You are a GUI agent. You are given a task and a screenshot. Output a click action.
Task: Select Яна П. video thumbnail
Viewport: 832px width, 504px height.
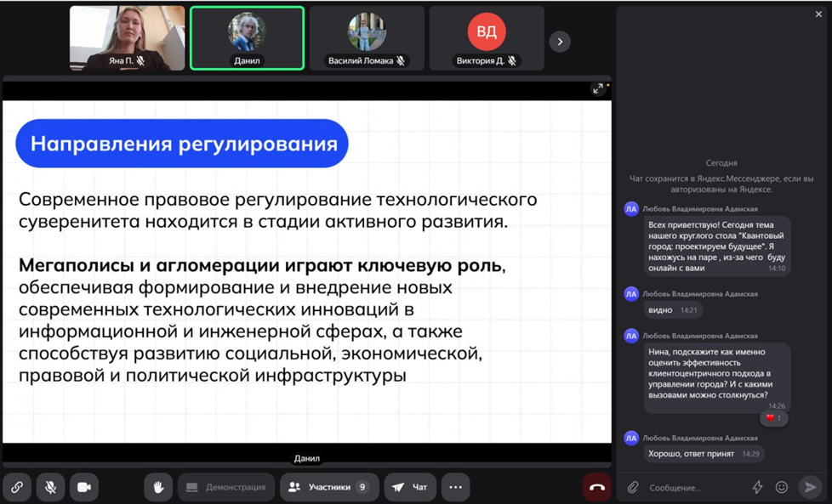pos(127,38)
